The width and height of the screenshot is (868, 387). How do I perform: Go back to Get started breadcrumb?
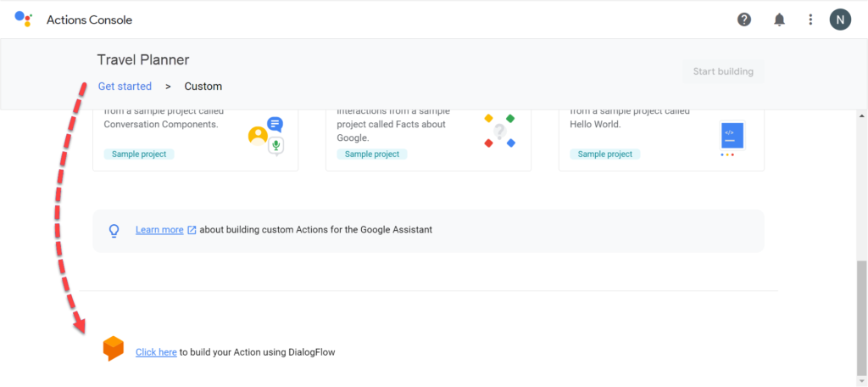[x=125, y=87]
